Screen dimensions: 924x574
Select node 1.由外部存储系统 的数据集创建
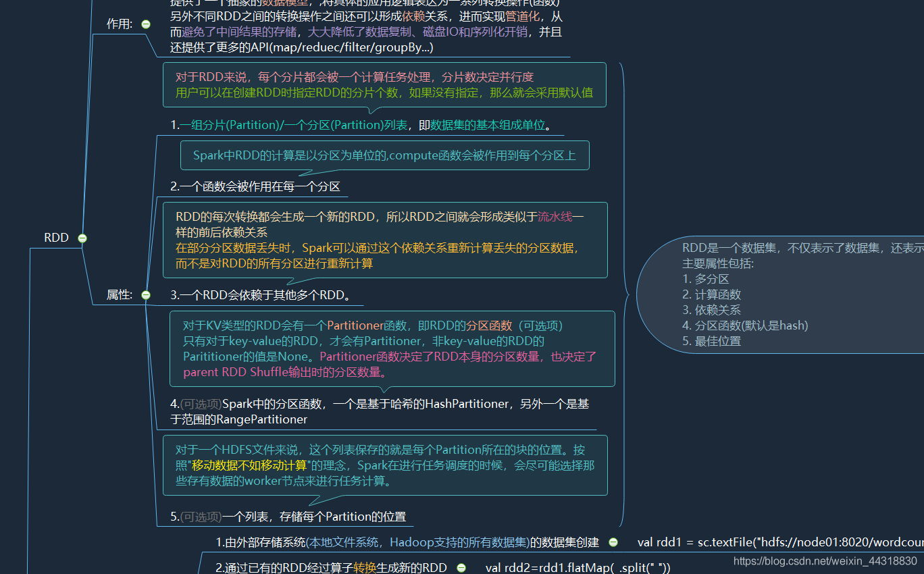pos(407,542)
